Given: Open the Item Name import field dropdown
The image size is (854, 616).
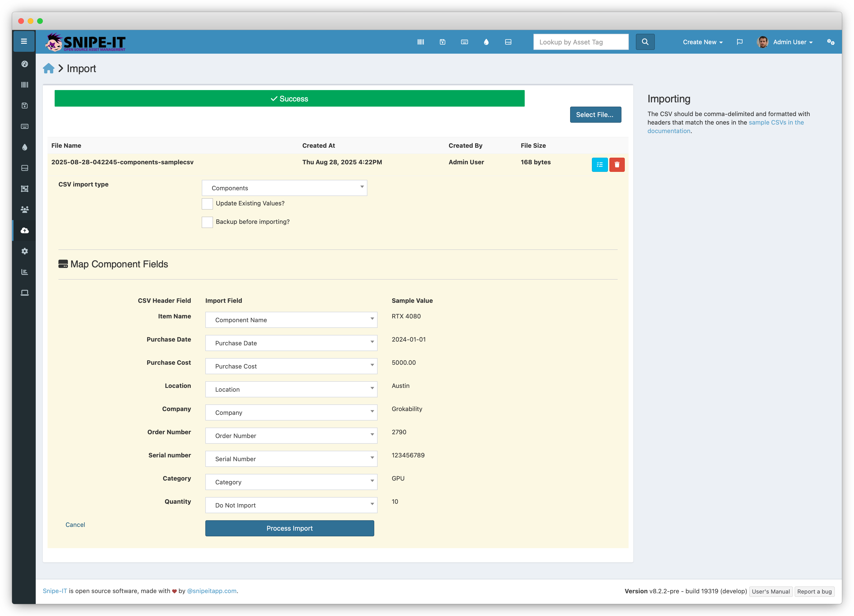Looking at the screenshot, I should (291, 320).
